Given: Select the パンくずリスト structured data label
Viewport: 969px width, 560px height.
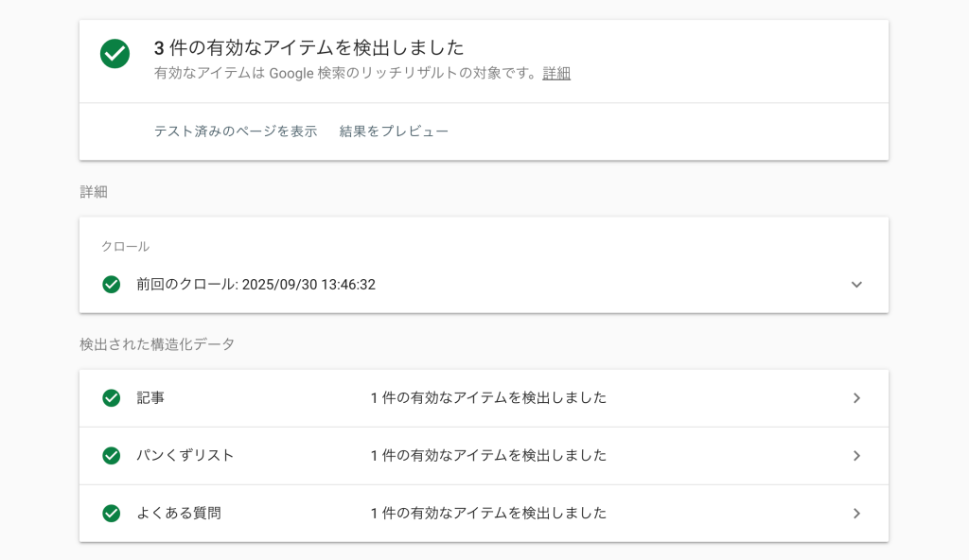Looking at the screenshot, I should 185,456.
